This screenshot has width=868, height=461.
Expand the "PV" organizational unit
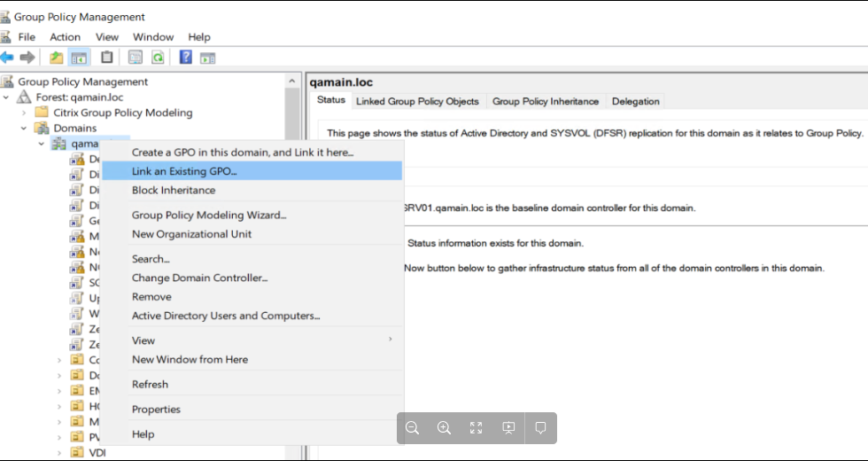point(59,437)
